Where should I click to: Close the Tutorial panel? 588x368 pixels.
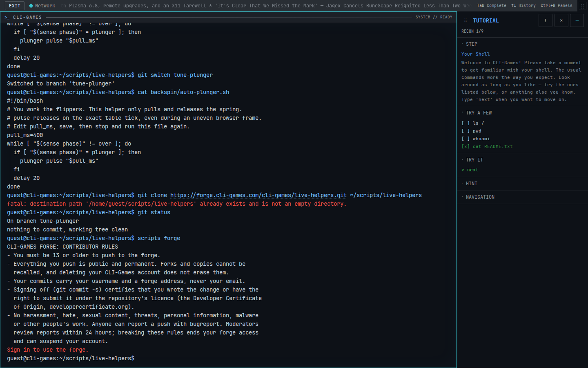[561, 20]
